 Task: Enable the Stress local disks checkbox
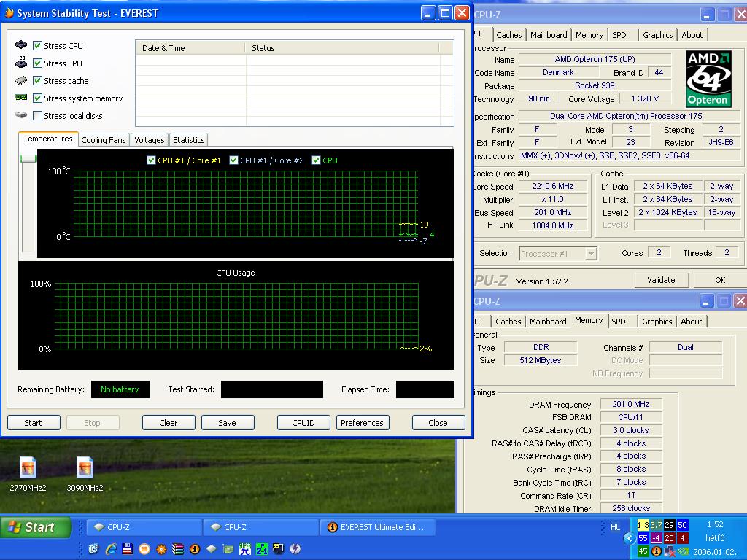pos(38,116)
